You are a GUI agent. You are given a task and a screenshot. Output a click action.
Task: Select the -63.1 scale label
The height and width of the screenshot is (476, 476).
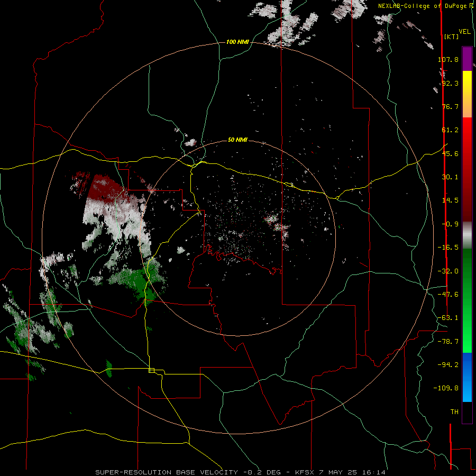click(448, 318)
